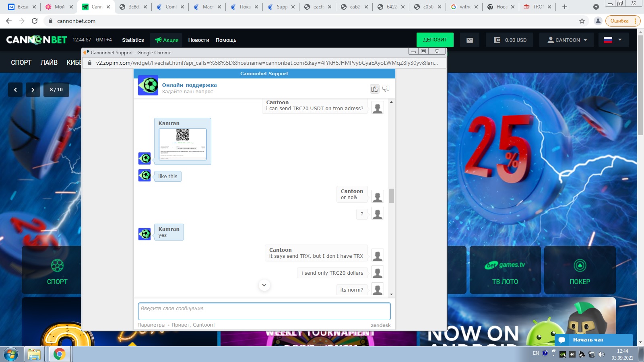Open the QR code image from Kamran
The height and width of the screenshot is (362, 644).
point(183,144)
